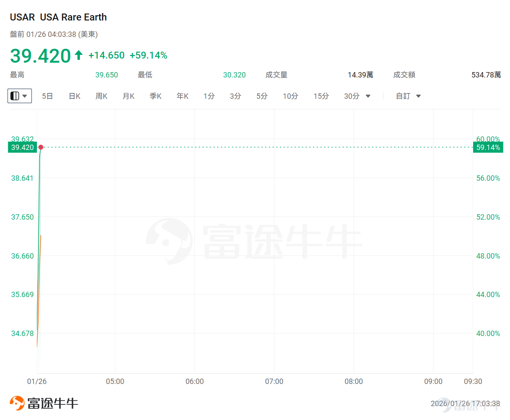
Task: Click the 成交量 value 14.39萬
Action: (360, 75)
